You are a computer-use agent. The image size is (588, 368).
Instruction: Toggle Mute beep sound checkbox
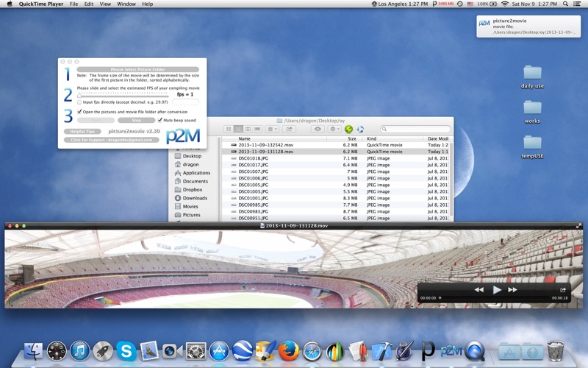click(x=160, y=120)
